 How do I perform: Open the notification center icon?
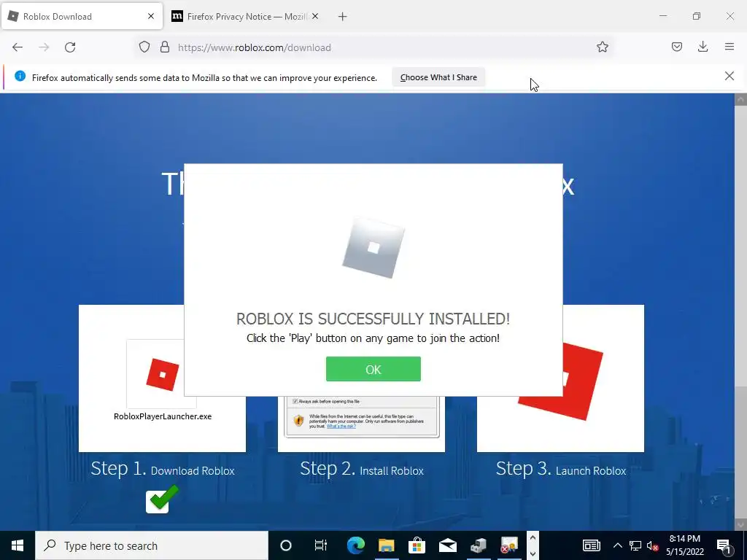[724, 545]
